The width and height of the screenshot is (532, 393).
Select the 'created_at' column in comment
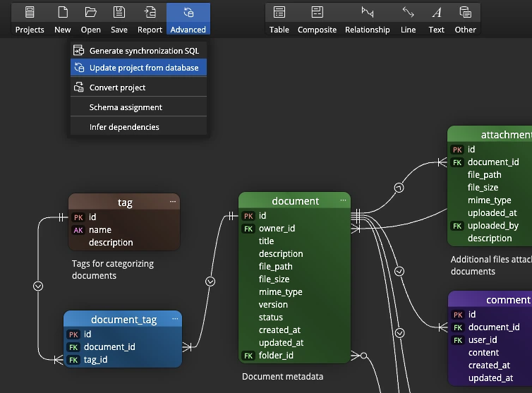(x=489, y=365)
